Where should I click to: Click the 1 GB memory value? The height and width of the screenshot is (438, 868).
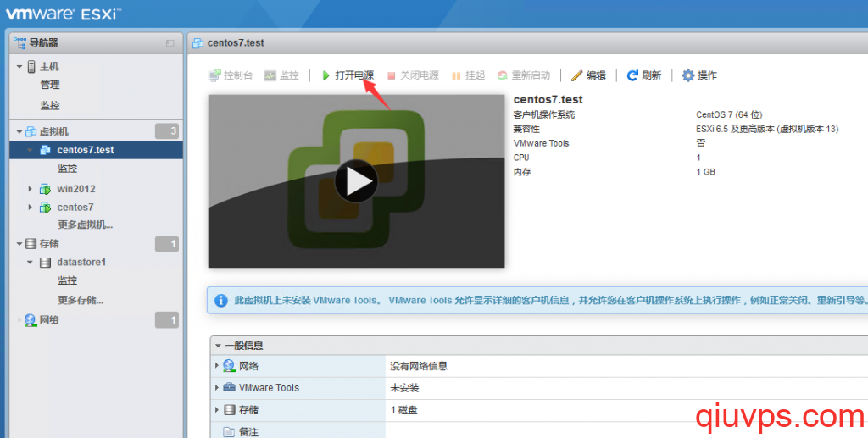tap(705, 172)
